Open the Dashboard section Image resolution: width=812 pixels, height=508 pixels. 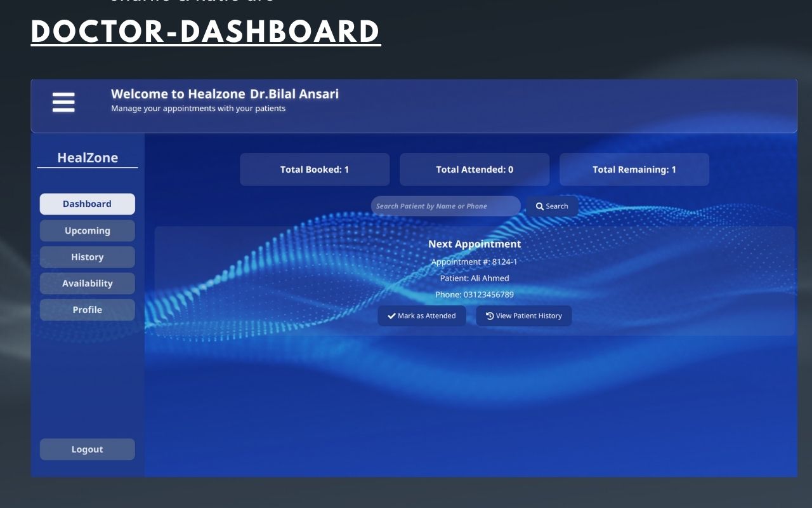[x=87, y=204]
